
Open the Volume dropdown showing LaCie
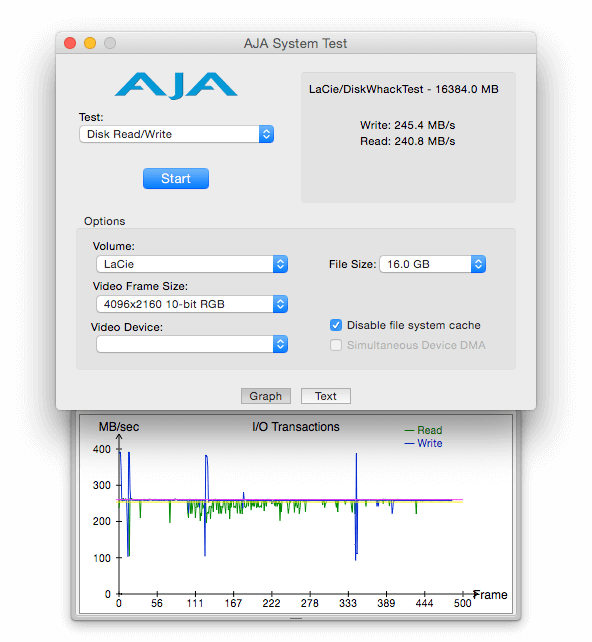pos(192,264)
